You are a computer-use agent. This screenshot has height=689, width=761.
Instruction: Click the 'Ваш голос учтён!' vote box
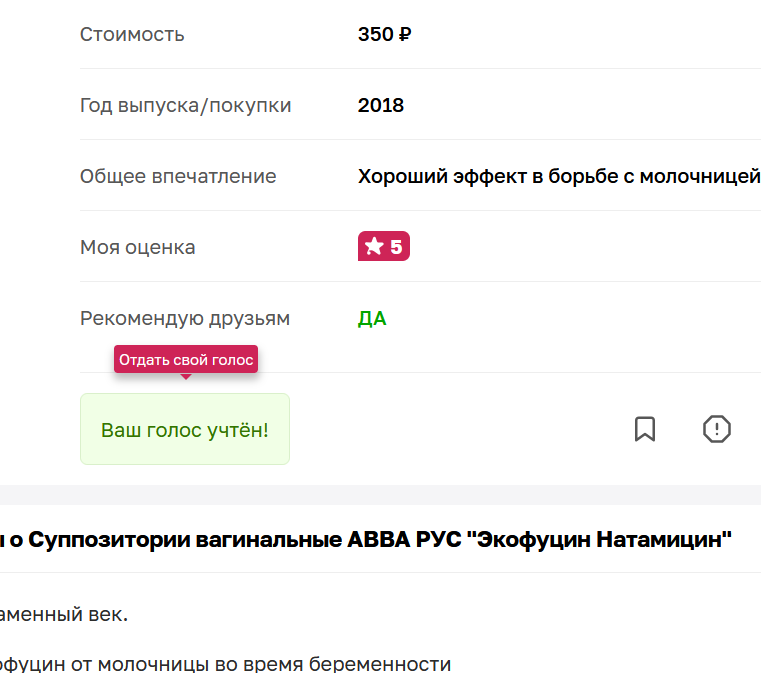pyautogui.click(x=185, y=430)
